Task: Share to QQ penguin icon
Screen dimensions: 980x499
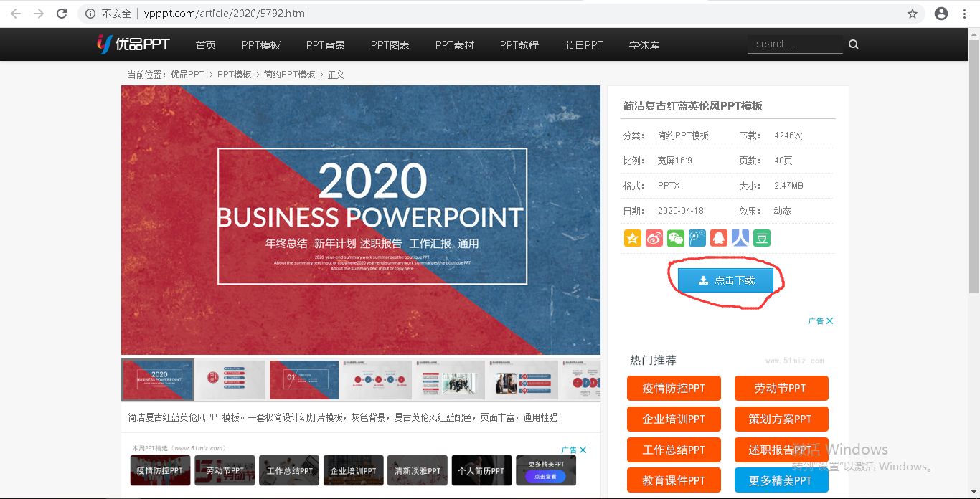Action: tap(718, 238)
